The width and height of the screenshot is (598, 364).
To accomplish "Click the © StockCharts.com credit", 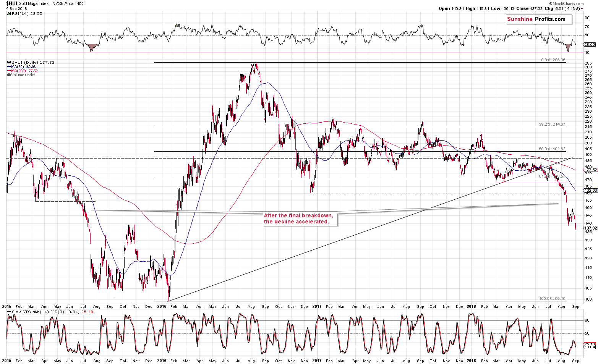I will pyautogui.click(x=567, y=3).
